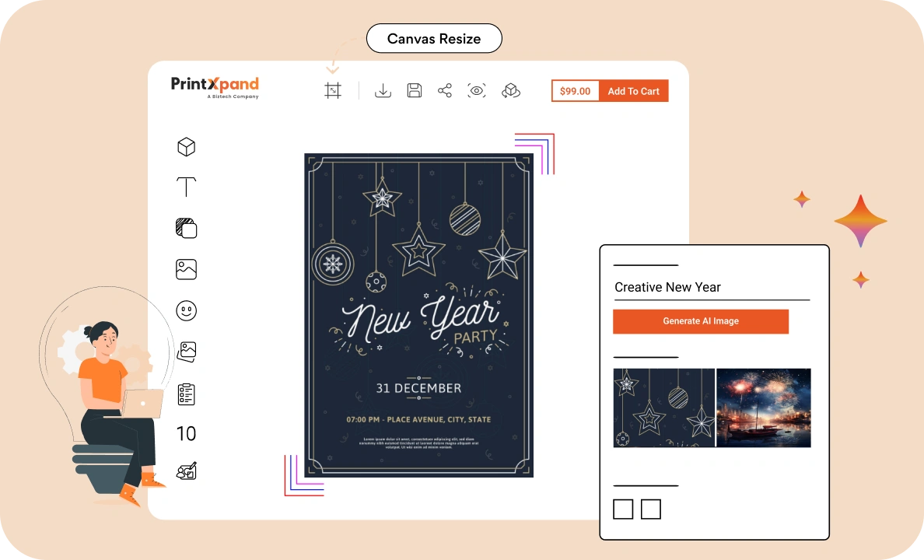Click the Add To Cart button
Screen dimensions: 924x560
click(633, 91)
